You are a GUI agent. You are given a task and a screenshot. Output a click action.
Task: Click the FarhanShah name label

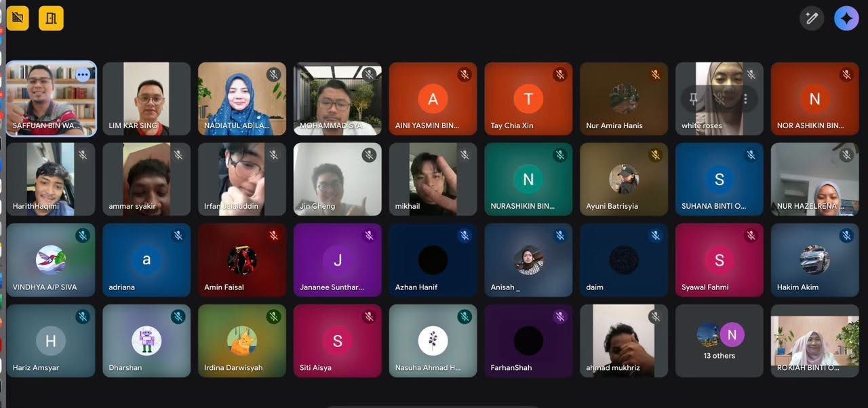511,367
